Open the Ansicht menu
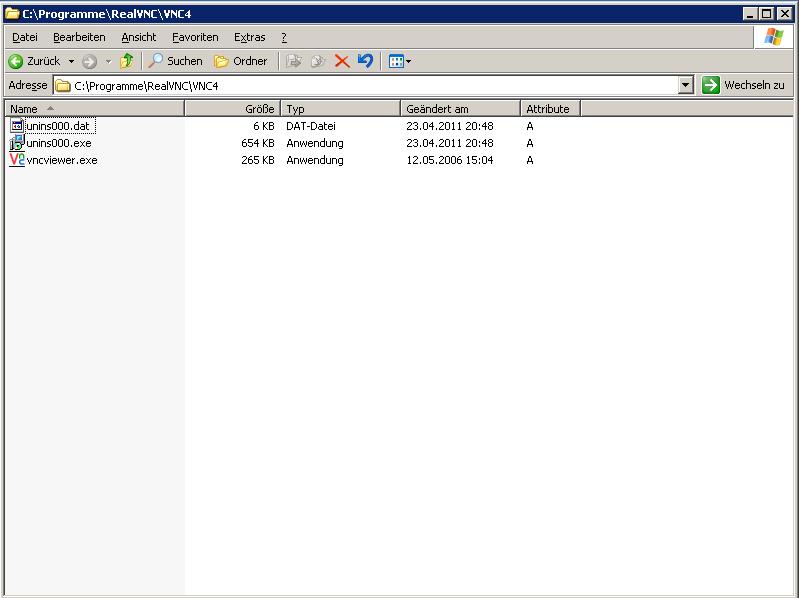 click(139, 37)
